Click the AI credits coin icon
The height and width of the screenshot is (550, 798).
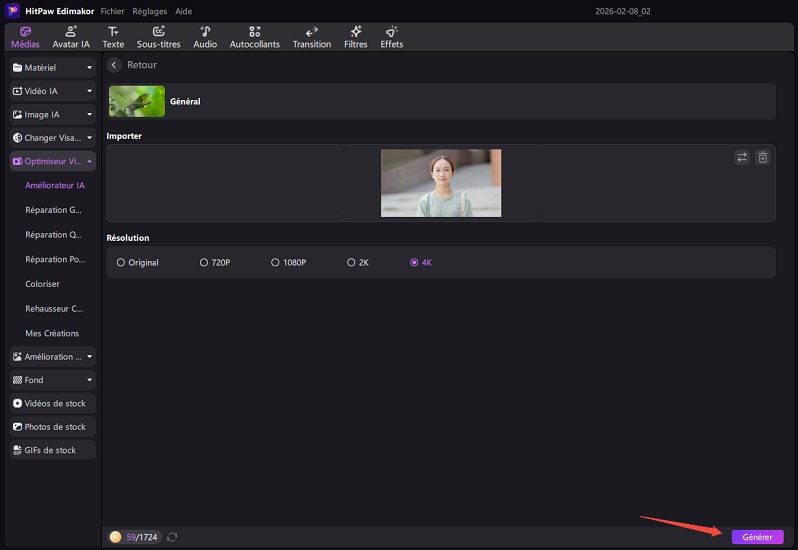(x=116, y=537)
